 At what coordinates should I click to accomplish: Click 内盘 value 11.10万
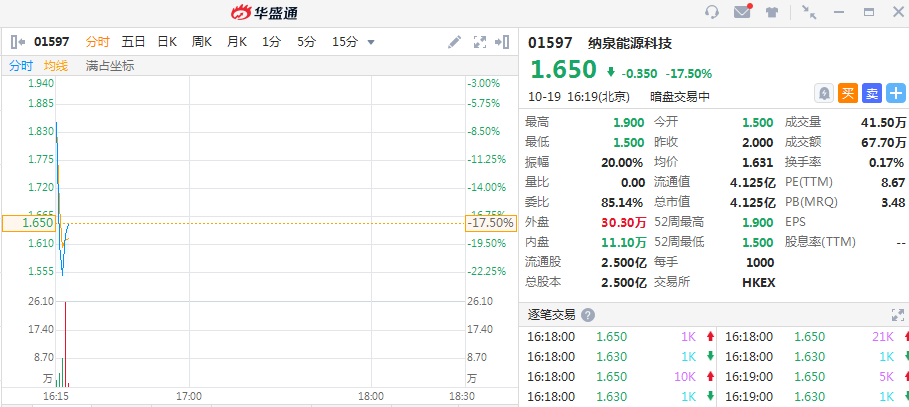pyautogui.click(x=624, y=242)
